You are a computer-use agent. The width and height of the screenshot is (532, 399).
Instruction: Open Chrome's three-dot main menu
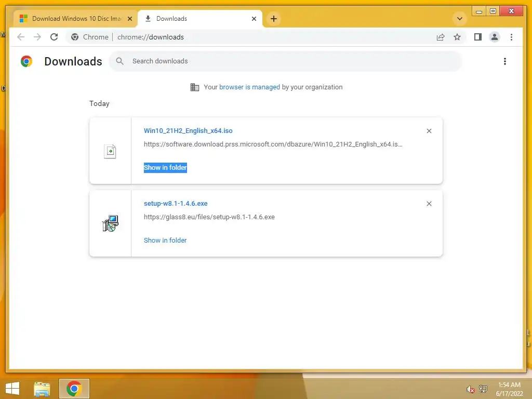tap(511, 37)
